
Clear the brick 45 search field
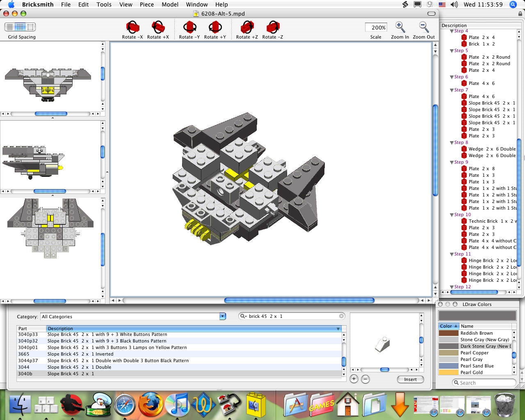click(341, 316)
